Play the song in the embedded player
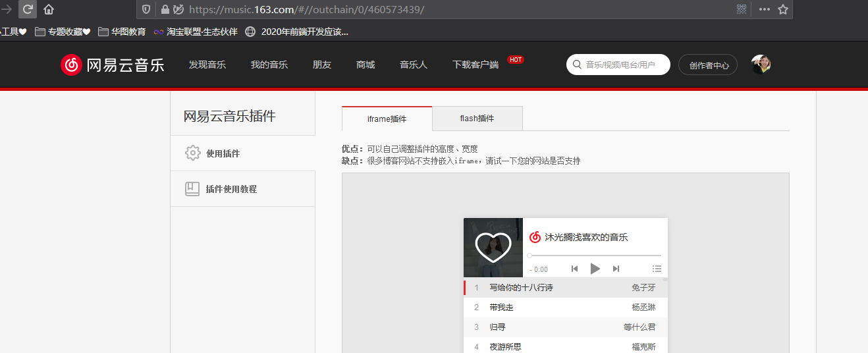Viewport: 868px width, 353px height. click(x=595, y=269)
